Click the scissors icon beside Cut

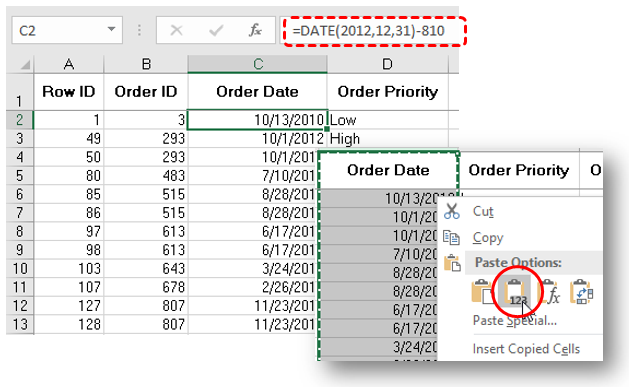coord(452,211)
